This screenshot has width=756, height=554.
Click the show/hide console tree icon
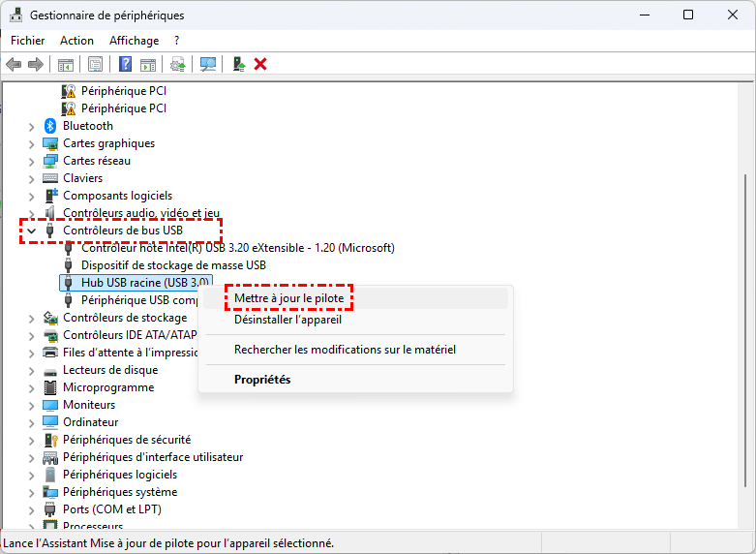pyautogui.click(x=66, y=64)
